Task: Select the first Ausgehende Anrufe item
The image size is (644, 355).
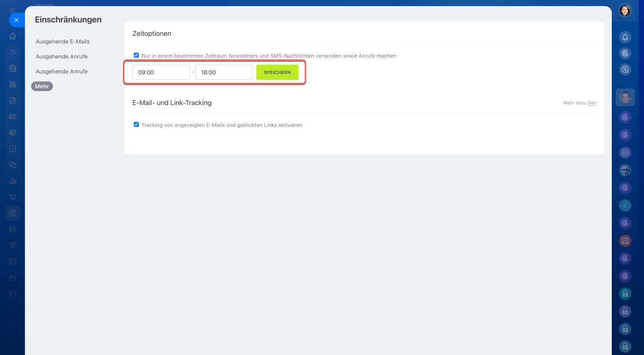Action: [61, 57]
